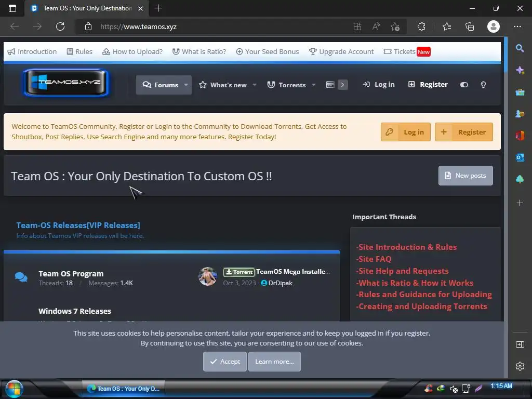
Task: Open the Rules top link
Action: (79, 51)
